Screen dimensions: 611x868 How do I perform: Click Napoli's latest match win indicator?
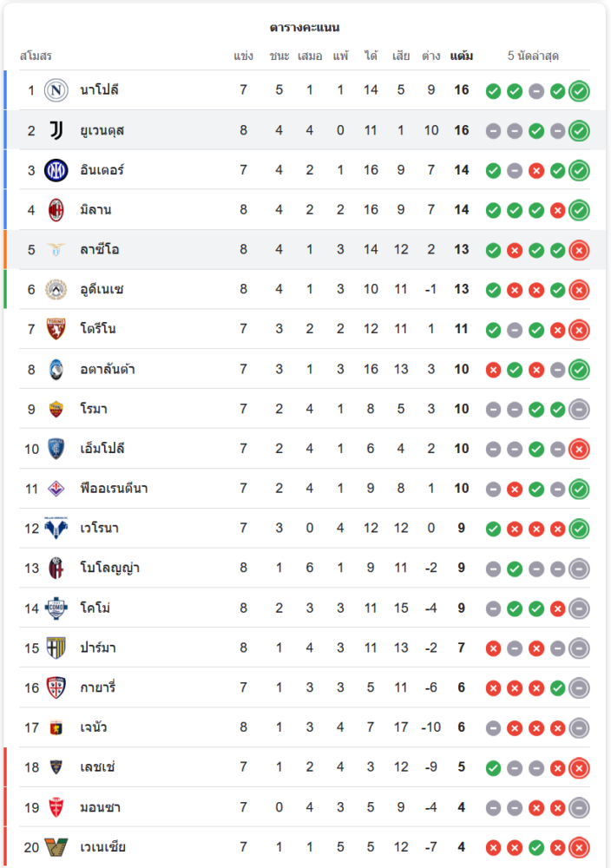pos(579,90)
